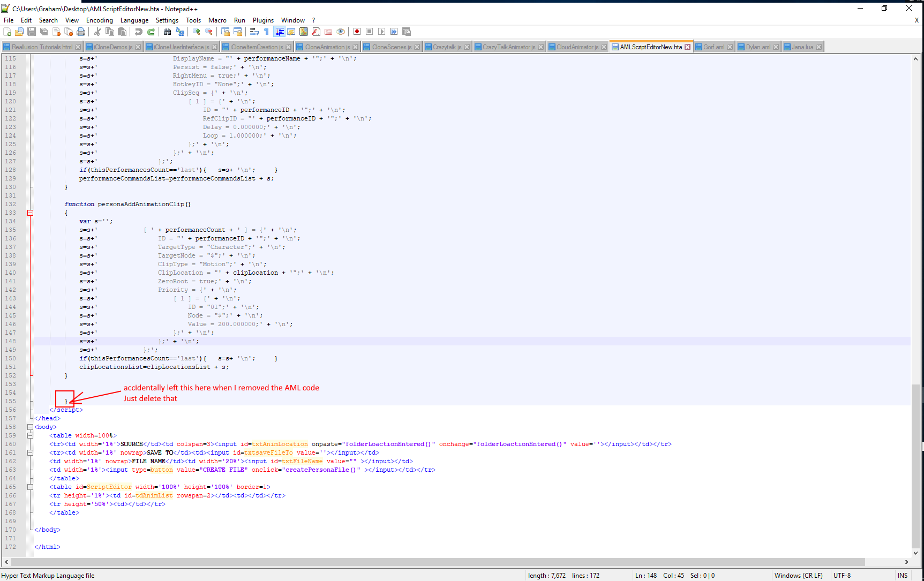924x581 pixels.
Task: Click the horizontal scrollbar thumb
Action: click(438, 562)
